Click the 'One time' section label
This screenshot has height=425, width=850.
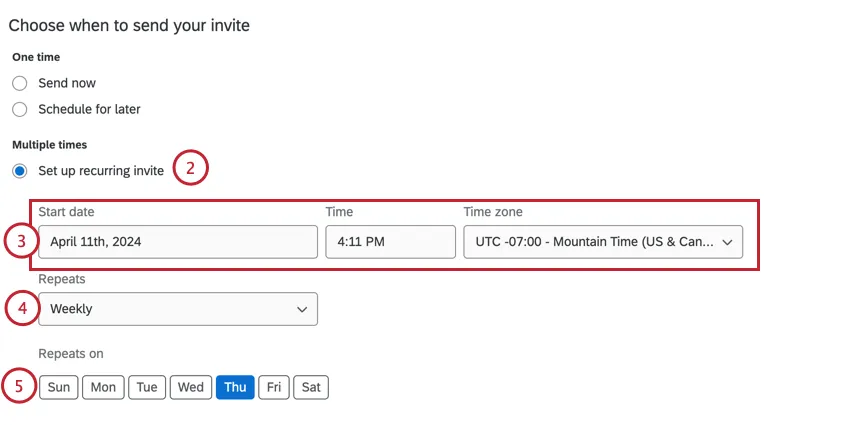coord(36,57)
